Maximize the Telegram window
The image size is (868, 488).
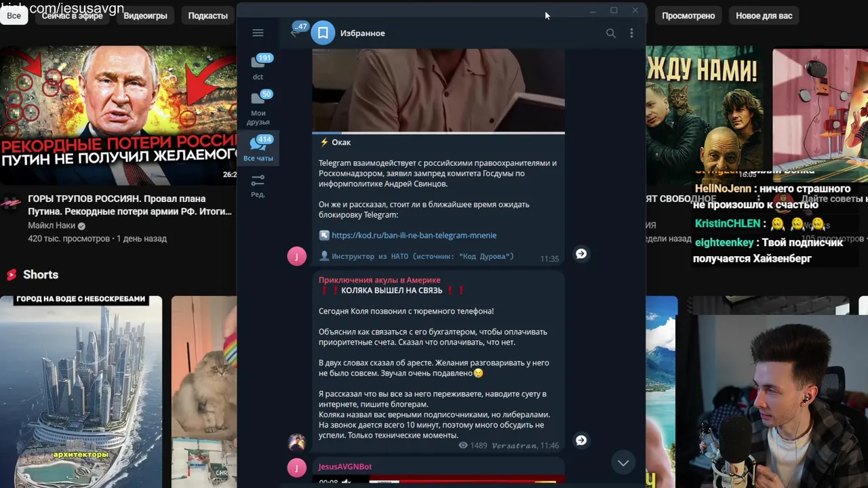(614, 10)
